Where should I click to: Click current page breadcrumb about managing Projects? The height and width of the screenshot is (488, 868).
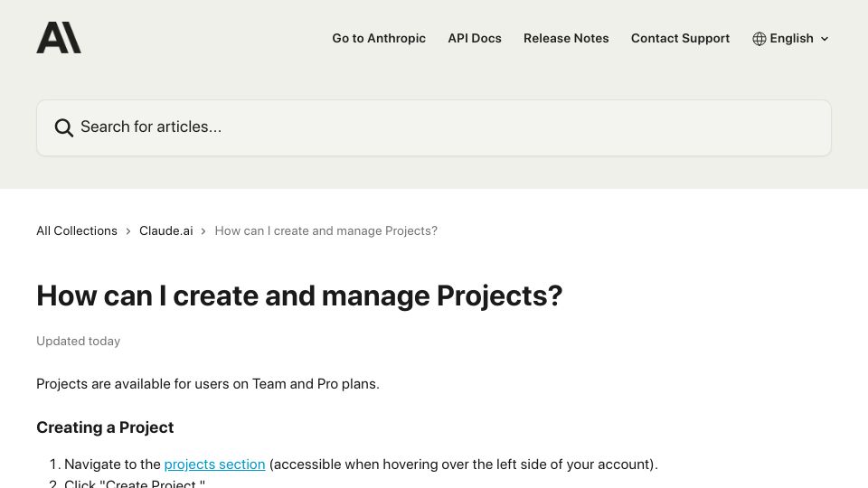coord(326,230)
